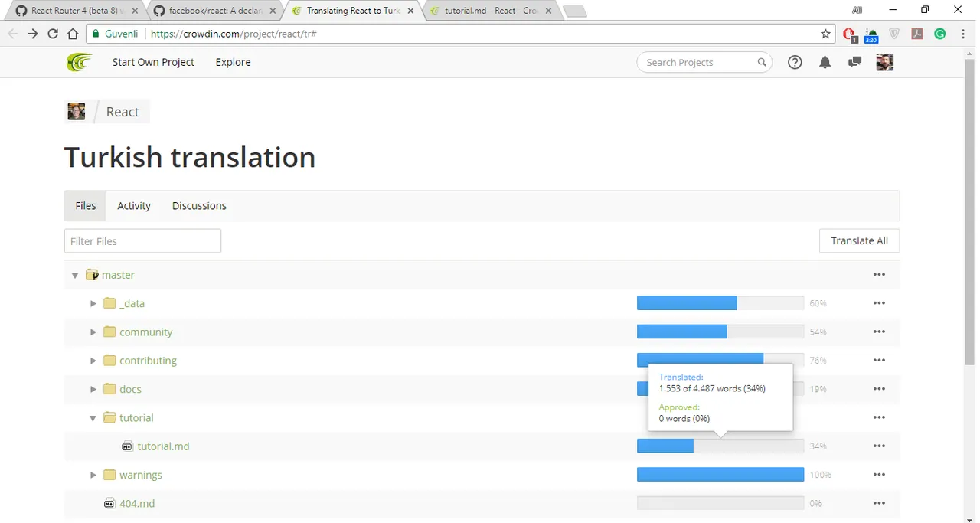Open the more options dots for _data
Screen dimensions: 980x523
click(879, 303)
